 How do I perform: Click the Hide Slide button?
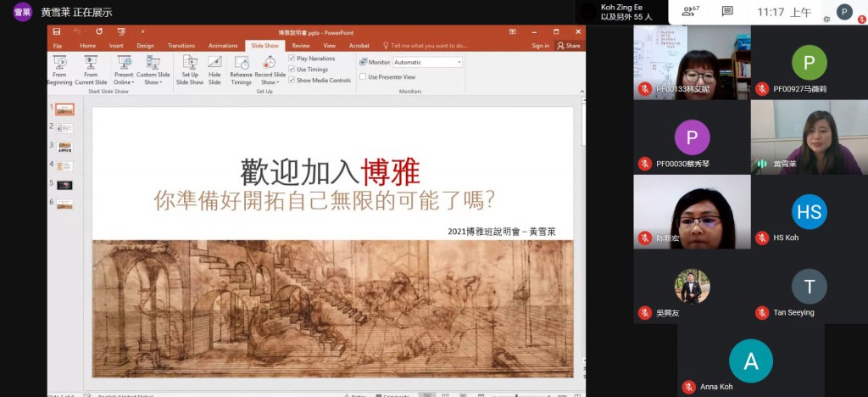[x=214, y=70]
